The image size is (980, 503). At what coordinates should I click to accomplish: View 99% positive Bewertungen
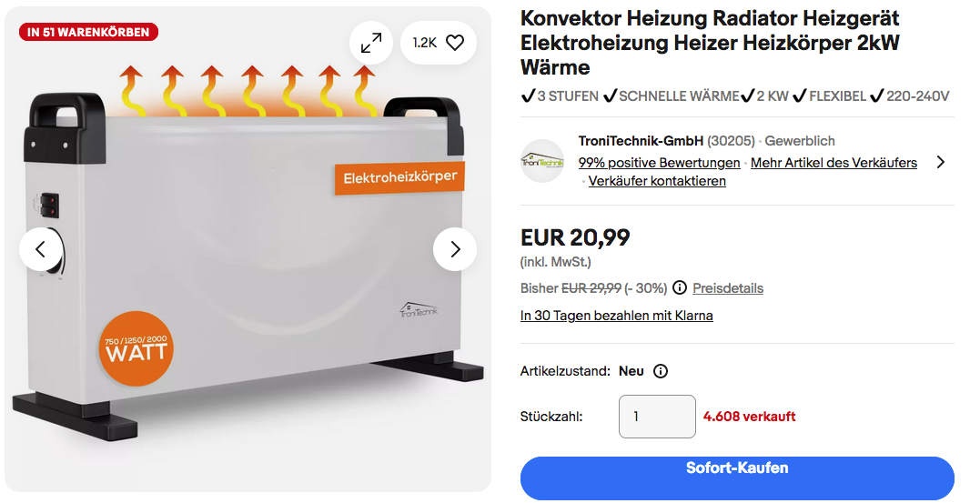(x=660, y=163)
